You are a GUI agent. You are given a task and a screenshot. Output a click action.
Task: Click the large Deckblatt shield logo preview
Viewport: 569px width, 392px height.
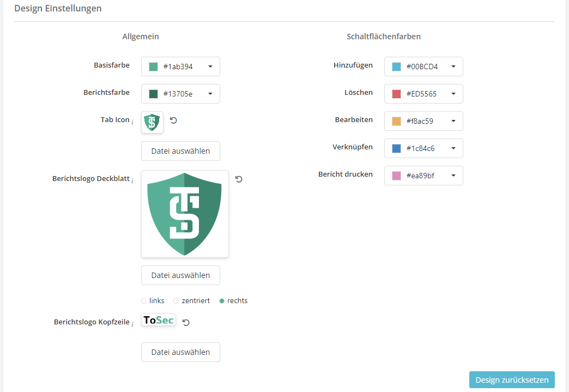tap(185, 214)
